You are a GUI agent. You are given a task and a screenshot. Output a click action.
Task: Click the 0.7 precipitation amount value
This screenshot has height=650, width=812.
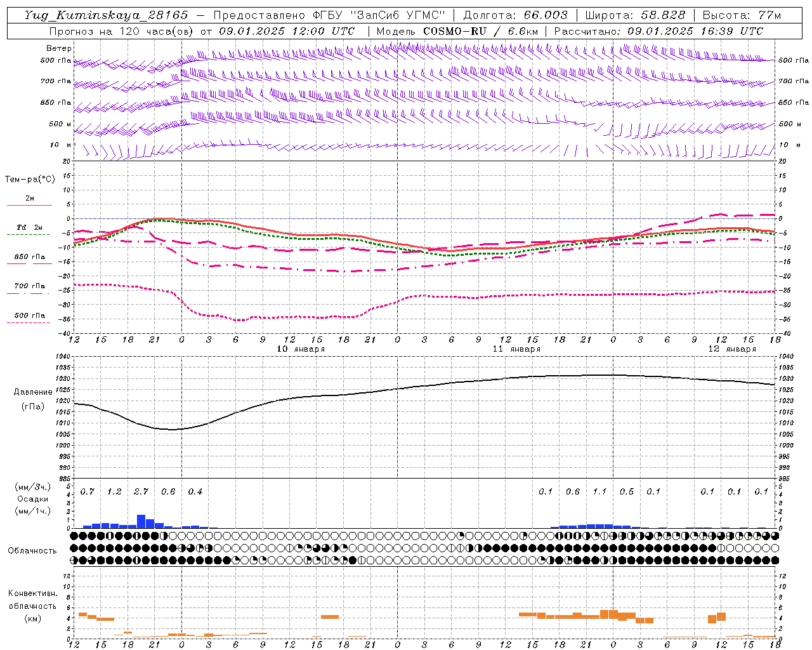pyautogui.click(x=87, y=492)
